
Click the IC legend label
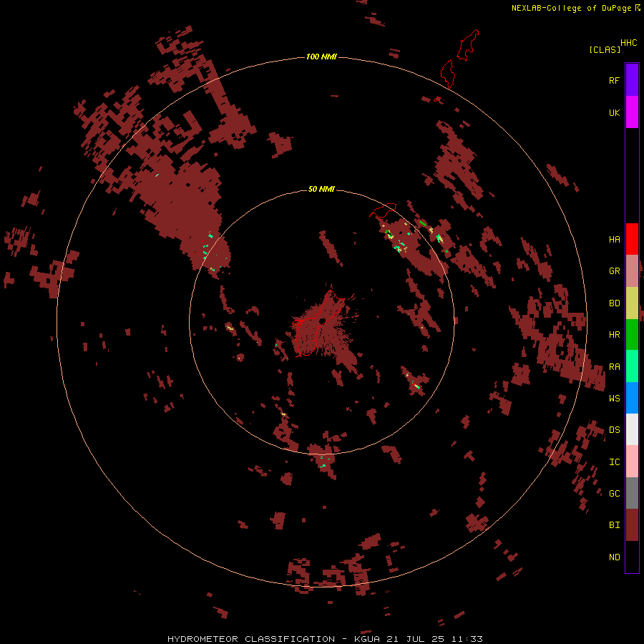click(x=614, y=462)
